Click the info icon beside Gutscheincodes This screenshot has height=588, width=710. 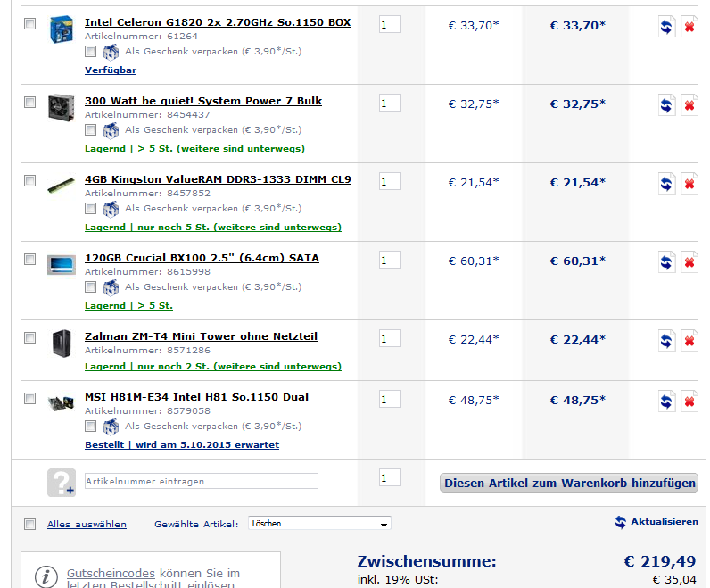[x=45, y=576]
